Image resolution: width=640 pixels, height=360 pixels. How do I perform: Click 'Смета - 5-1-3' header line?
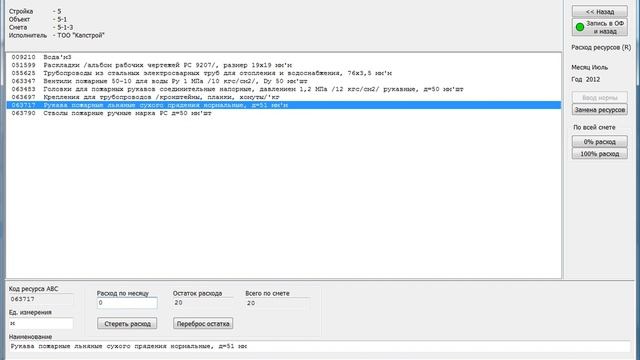point(41,27)
